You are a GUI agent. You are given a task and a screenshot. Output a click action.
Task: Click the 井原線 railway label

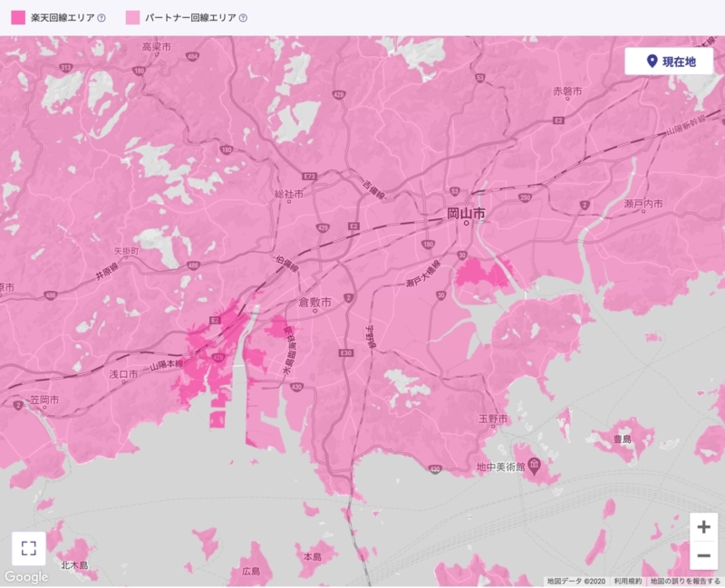pos(107,271)
